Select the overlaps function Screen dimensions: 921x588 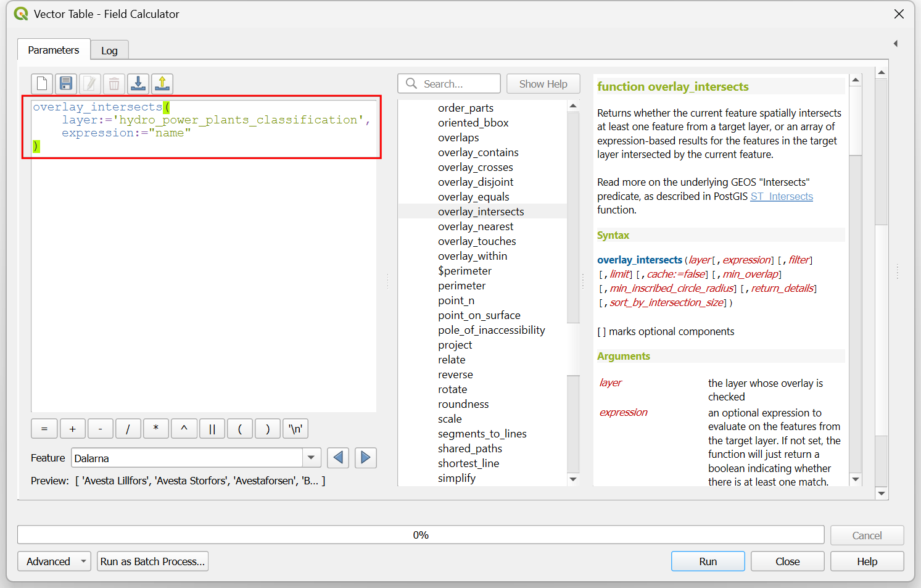click(x=458, y=138)
